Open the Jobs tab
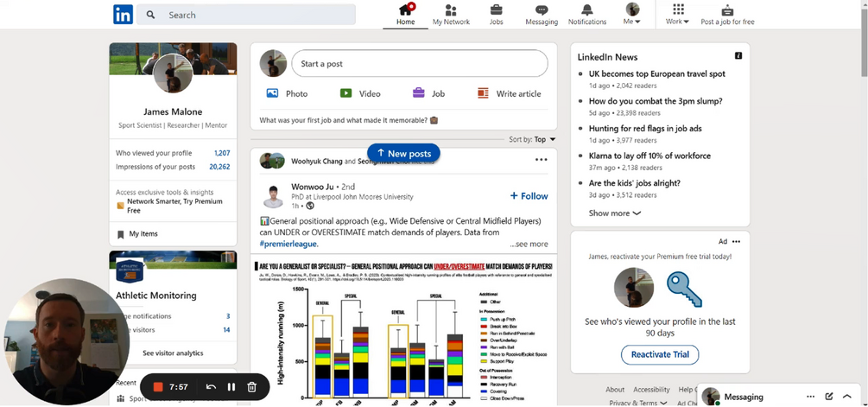 (497, 15)
